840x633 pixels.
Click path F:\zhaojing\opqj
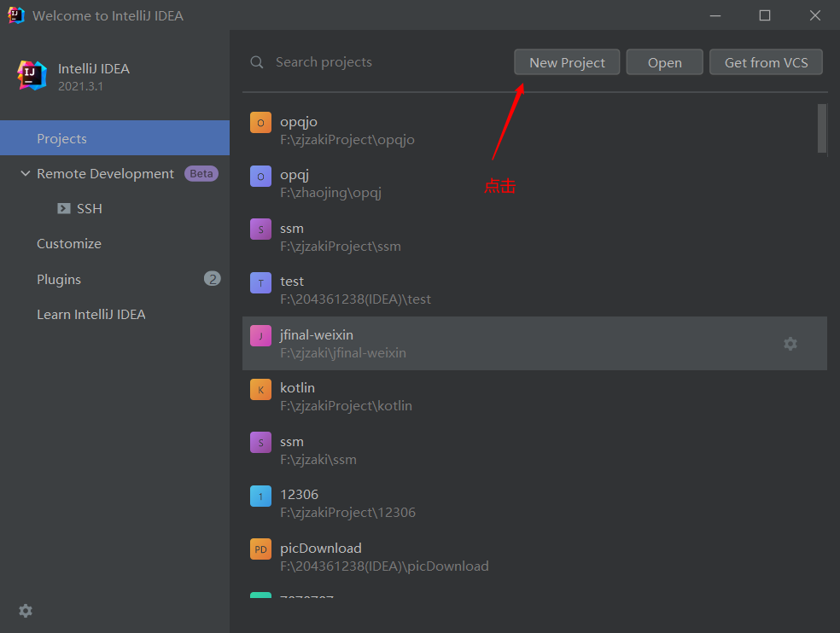point(330,193)
